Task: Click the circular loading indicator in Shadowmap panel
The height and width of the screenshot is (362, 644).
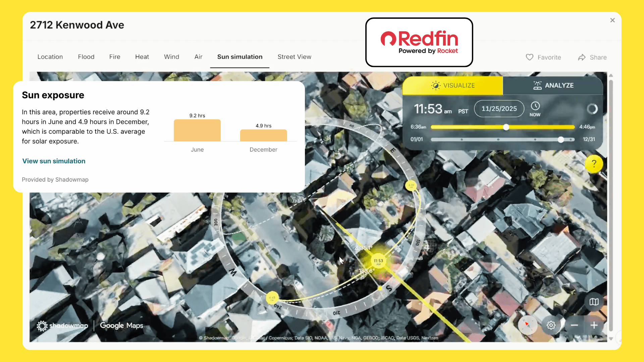Action: (x=592, y=109)
